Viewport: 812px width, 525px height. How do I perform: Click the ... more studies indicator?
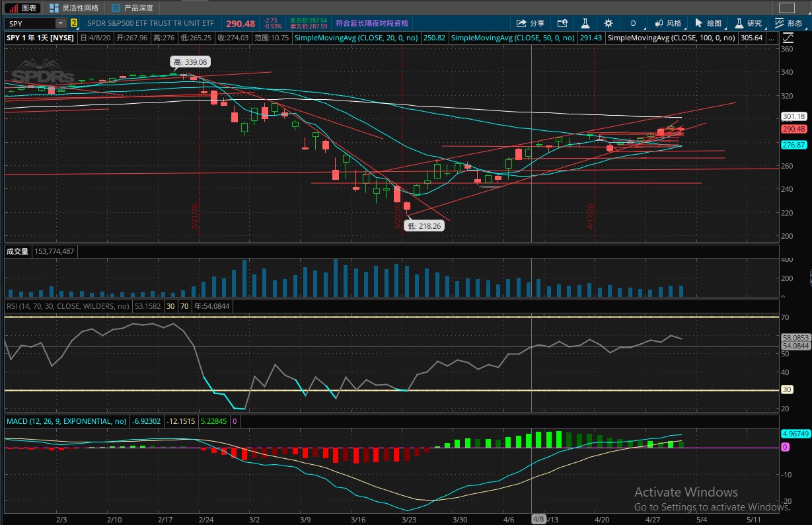click(x=772, y=38)
